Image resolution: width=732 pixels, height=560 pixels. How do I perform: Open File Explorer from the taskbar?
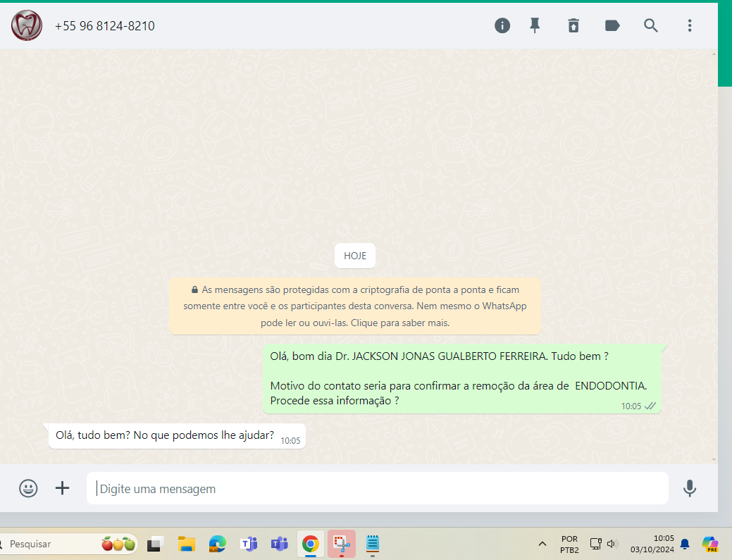coord(186,544)
